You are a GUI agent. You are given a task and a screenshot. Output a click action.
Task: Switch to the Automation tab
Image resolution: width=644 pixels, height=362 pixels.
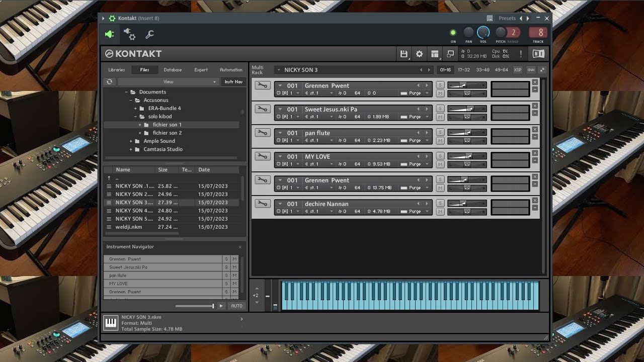[x=231, y=70]
